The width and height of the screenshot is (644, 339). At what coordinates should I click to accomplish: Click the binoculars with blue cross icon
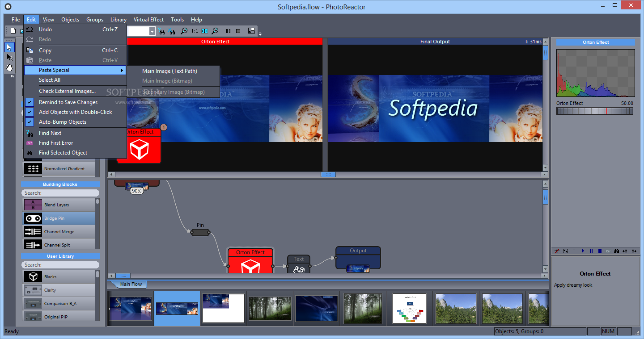click(x=171, y=31)
